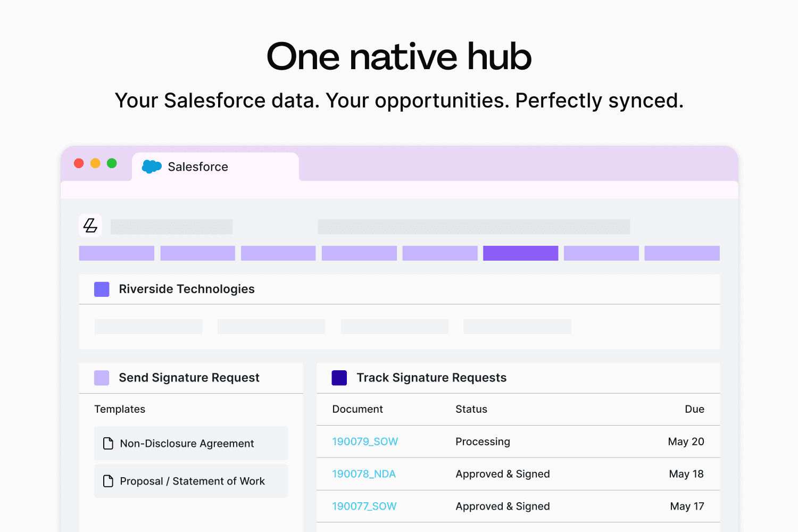Image resolution: width=798 pixels, height=532 pixels.
Task: Click the yellow minimize window dot
Action: 95,163
